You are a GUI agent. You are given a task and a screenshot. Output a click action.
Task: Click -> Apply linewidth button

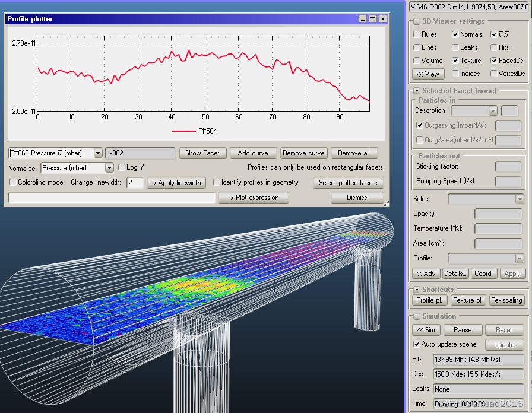pos(176,183)
